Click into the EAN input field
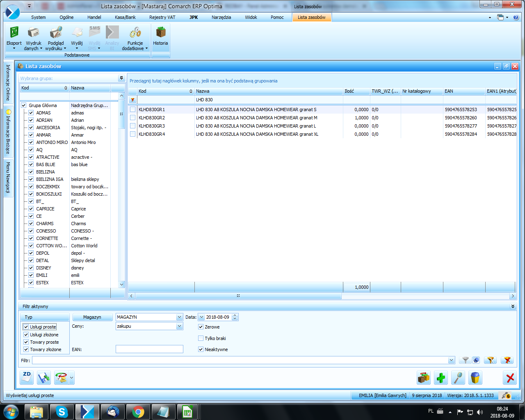 [149, 349]
